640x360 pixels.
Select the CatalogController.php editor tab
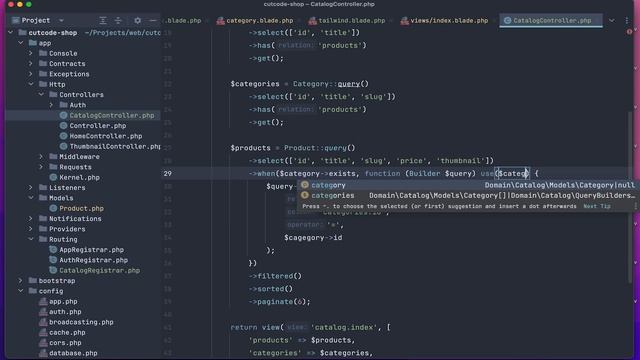tap(551, 20)
